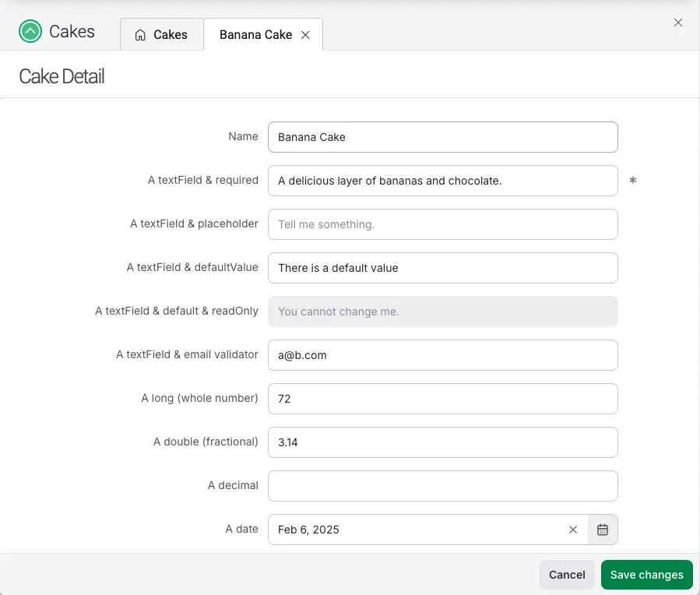Select the email validator field showing a@b.com
This screenshot has height=595, width=700.
(x=442, y=355)
